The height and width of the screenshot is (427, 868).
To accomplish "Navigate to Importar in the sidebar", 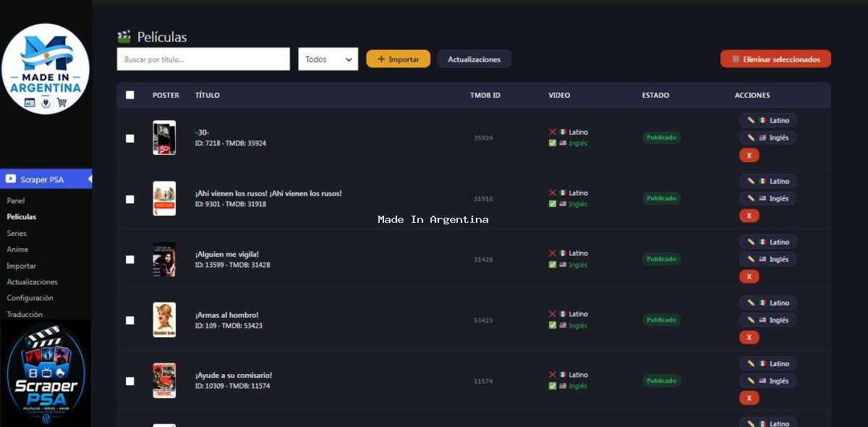I will pos(21,266).
